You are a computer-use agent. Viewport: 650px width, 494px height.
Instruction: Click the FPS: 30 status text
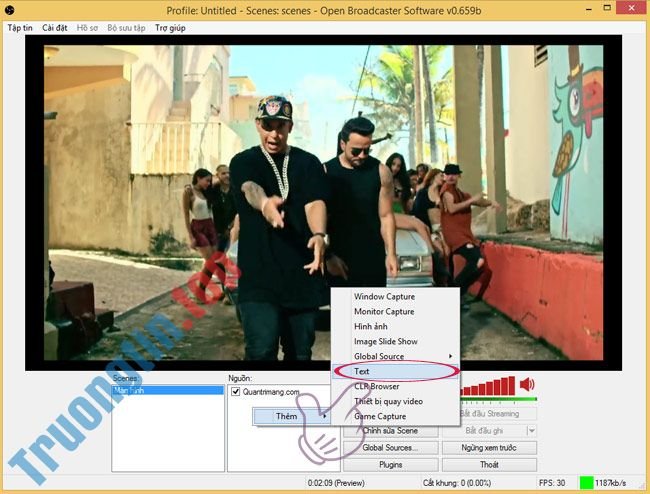pyautogui.click(x=552, y=483)
